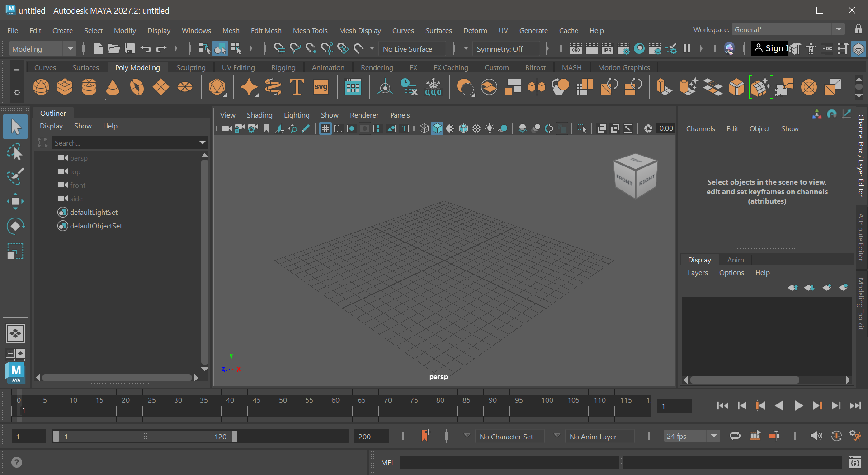Toggle use all lights in viewport

pyautogui.click(x=490, y=128)
